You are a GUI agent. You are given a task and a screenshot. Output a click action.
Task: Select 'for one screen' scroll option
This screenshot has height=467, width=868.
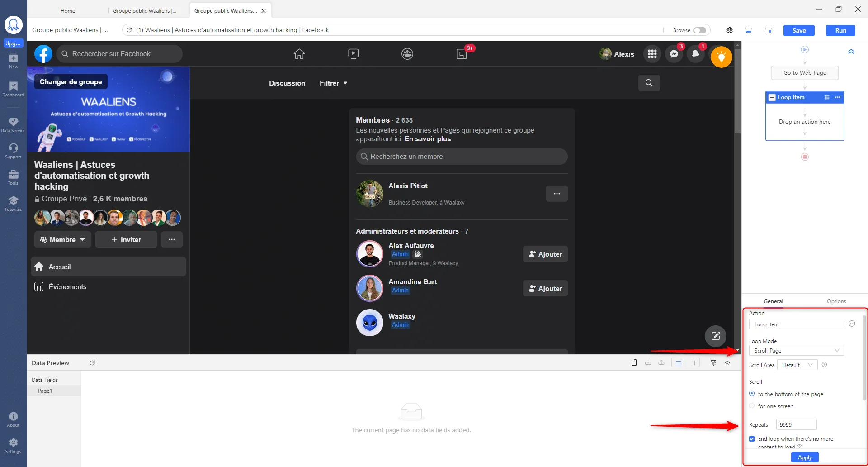[x=752, y=406]
